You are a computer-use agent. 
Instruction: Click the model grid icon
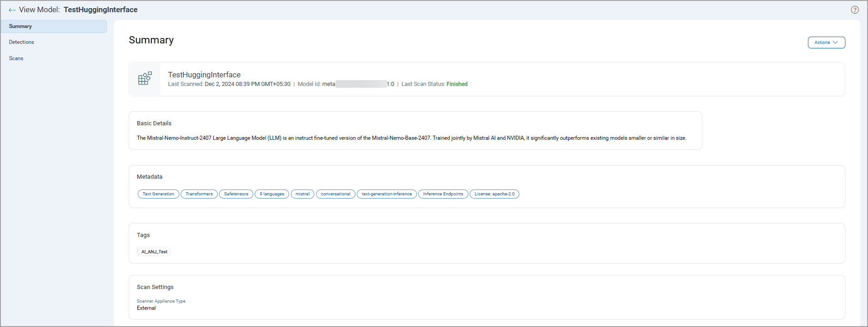coord(145,79)
